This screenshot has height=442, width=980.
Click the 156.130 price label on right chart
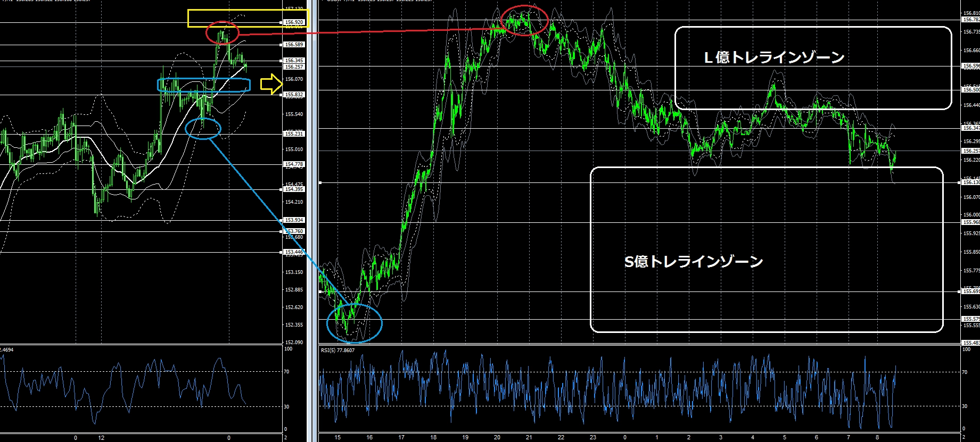pos(971,182)
